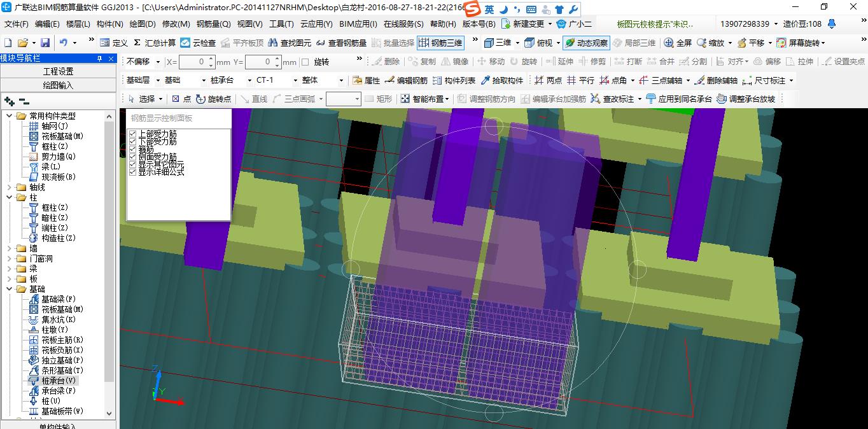Select the 缩放 zoom tool

[710, 43]
